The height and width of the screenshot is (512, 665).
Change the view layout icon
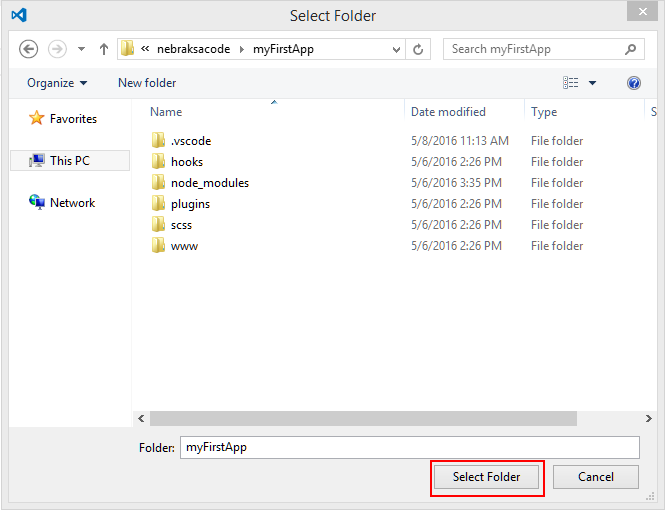click(x=570, y=83)
